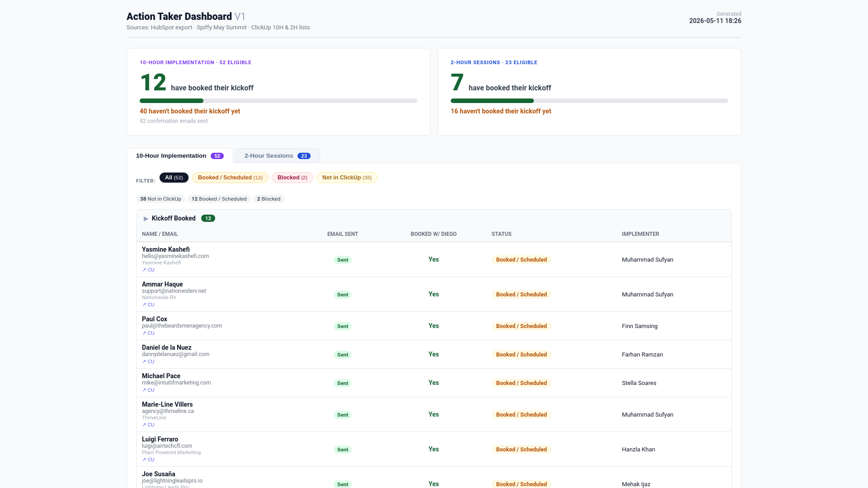Screen dimensions: 868x488
Task: Click implementer Mehak Ijaz
Action: (x=636, y=484)
